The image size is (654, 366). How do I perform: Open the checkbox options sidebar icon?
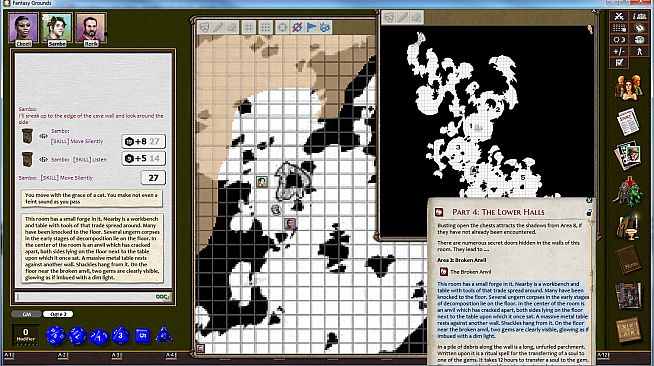[619, 63]
